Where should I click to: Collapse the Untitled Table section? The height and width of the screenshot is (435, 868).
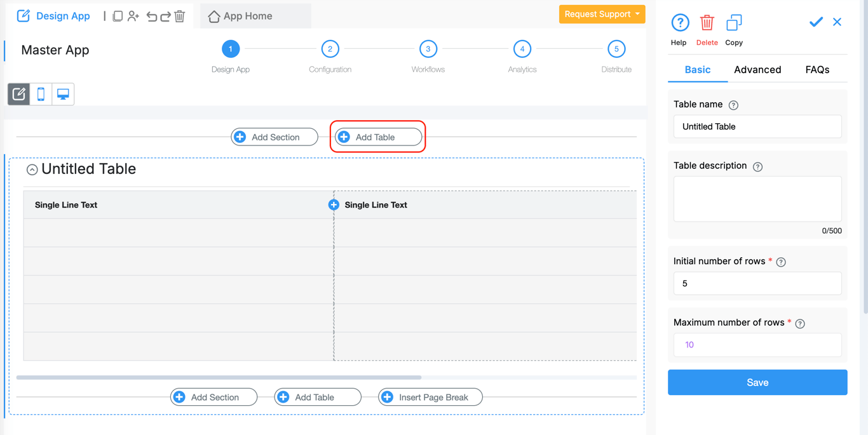tap(32, 170)
